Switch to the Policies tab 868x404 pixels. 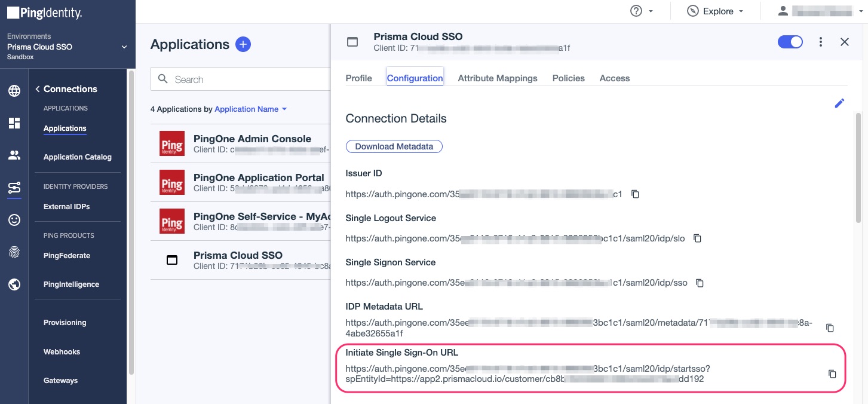[568, 78]
